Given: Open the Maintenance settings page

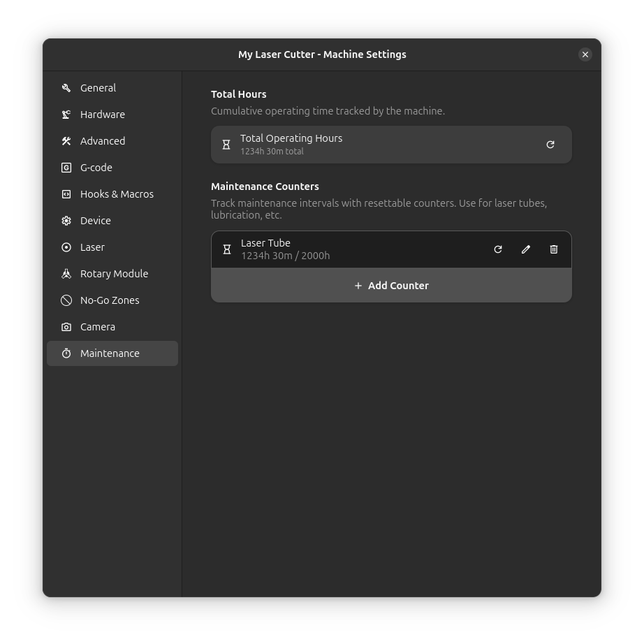Looking at the screenshot, I should [110, 353].
